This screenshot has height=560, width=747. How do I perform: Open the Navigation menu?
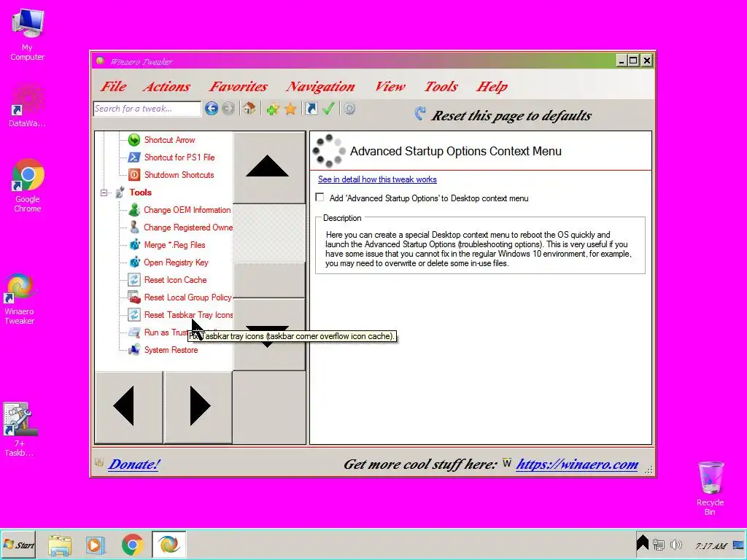[x=320, y=87]
